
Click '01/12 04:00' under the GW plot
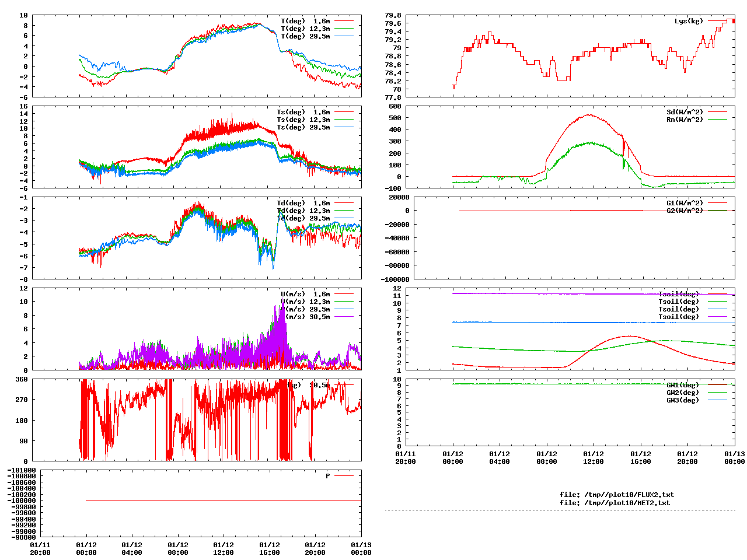click(x=500, y=457)
